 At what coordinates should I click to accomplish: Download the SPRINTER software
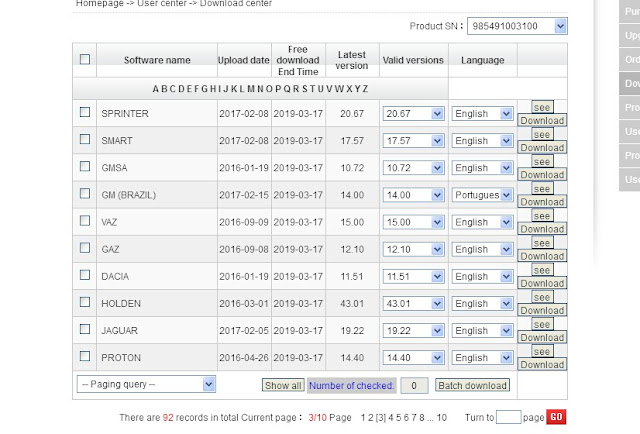tap(542, 120)
